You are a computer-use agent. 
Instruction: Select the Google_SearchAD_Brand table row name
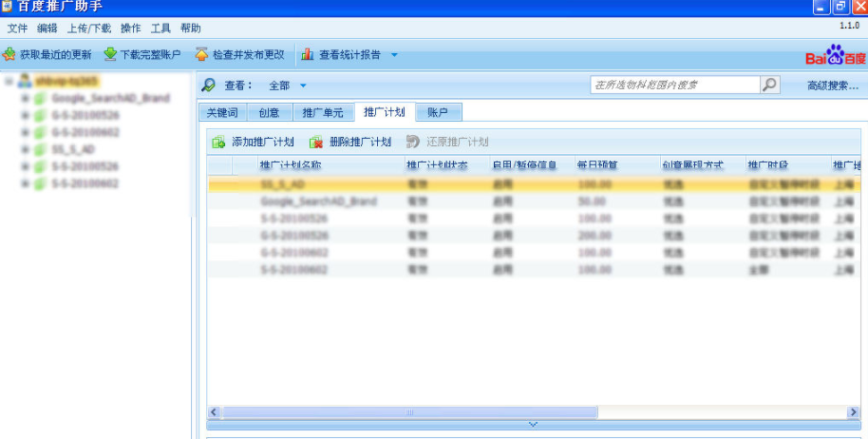pos(319,201)
